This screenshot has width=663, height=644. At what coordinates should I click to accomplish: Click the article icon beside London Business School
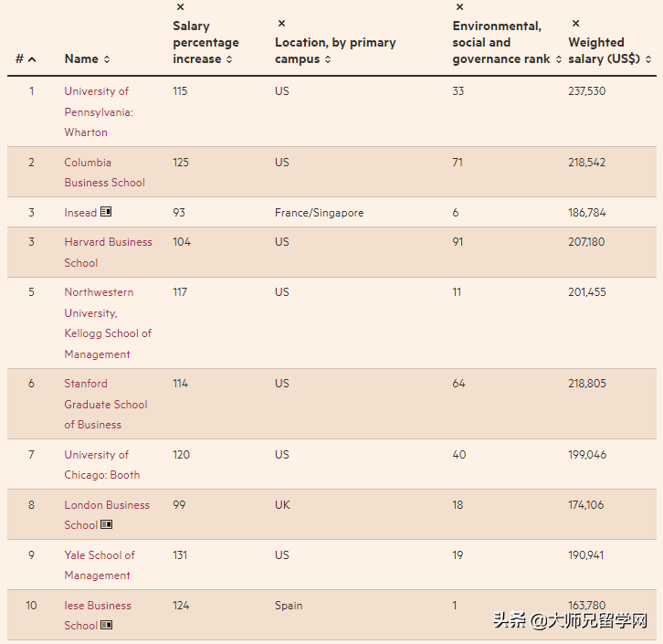(x=107, y=525)
